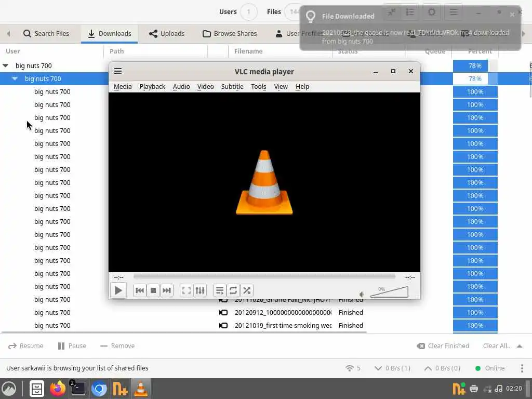Skip to next media in VLC
The width and height of the screenshot is (532, 399).
coord(167,290)
